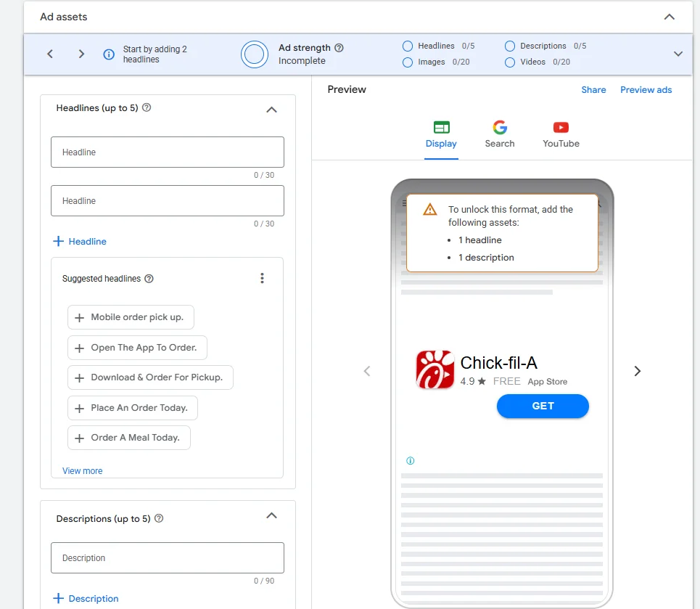
Task: Focus the first Headline input field
Action: point(168,152)
